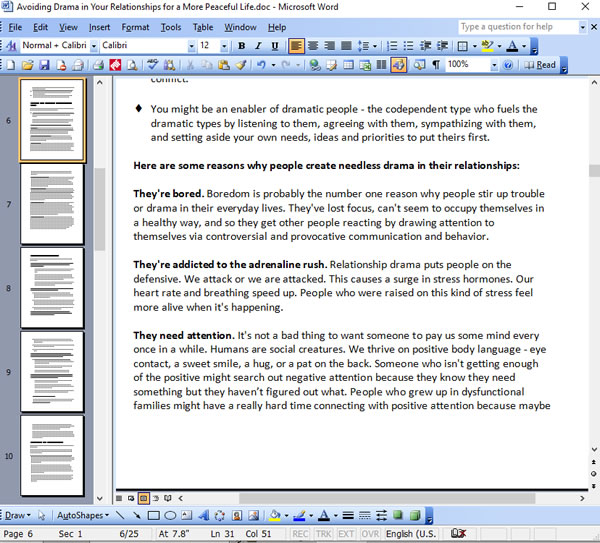Click Fill Color bucket on Drawing toolbar
This screenshot has height=543, width=600.
click(275, 515)
